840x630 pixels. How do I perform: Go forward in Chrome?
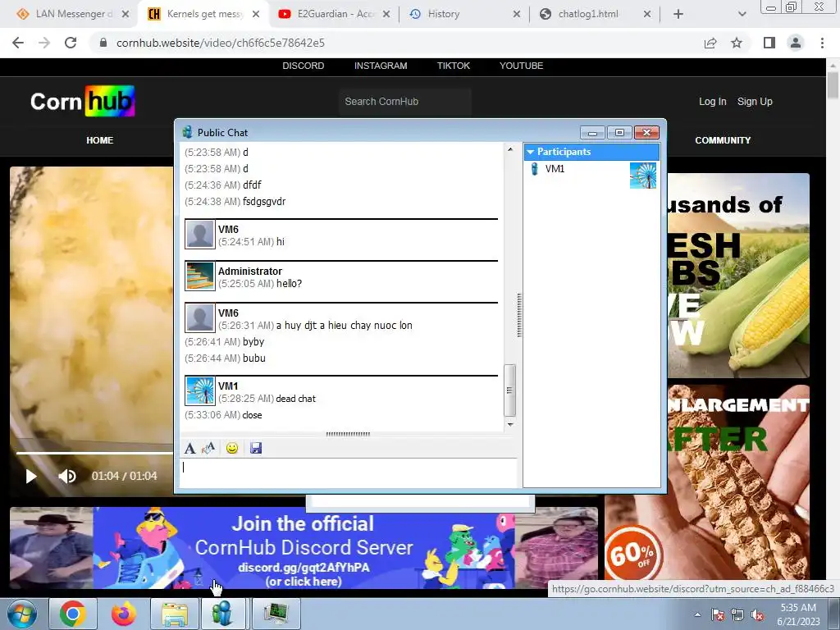coord(44,43)
